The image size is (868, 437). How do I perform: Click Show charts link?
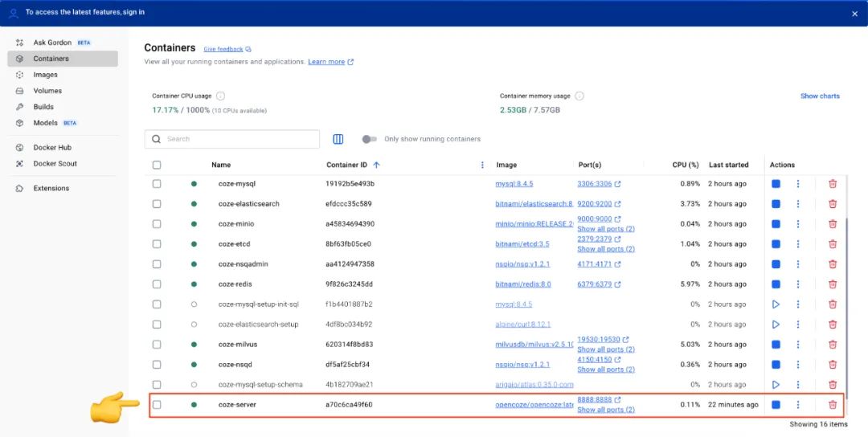820,96
